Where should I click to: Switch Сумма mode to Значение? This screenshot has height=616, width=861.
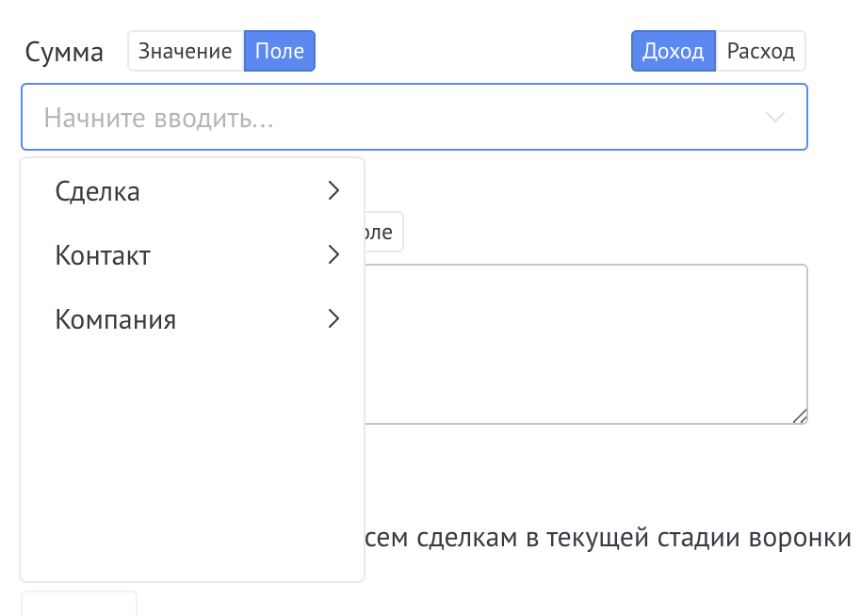(186, 51)
